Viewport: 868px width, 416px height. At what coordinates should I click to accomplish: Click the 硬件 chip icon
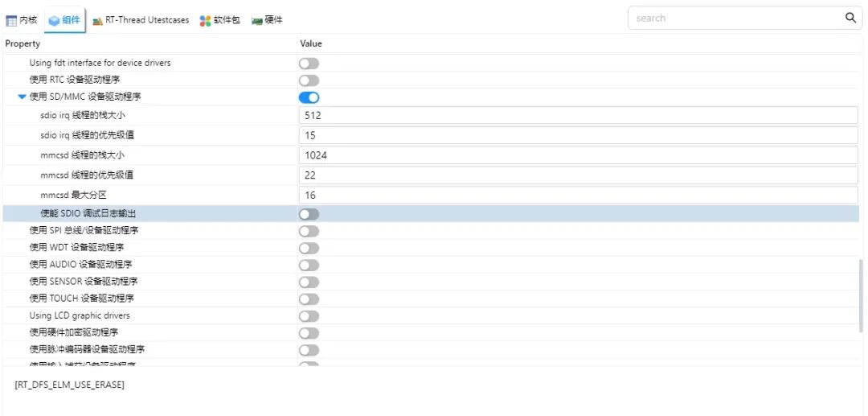[x=257, y=20]
